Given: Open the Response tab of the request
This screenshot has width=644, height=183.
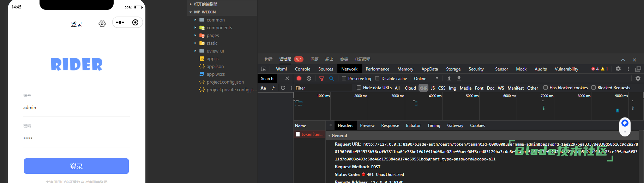Looking at the screenshot, I should pyautogui.click(x=390, y=126).
